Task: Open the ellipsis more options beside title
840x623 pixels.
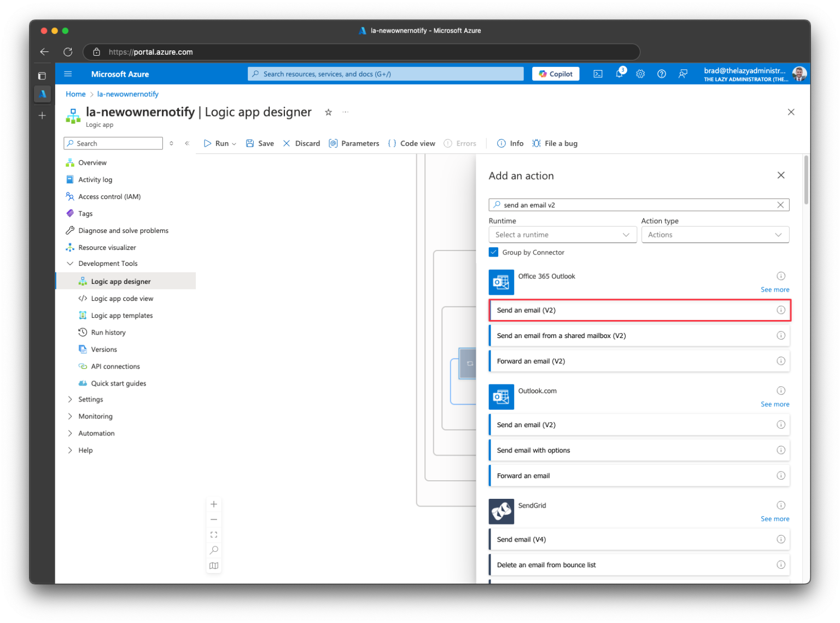Action: coord(345,112)
